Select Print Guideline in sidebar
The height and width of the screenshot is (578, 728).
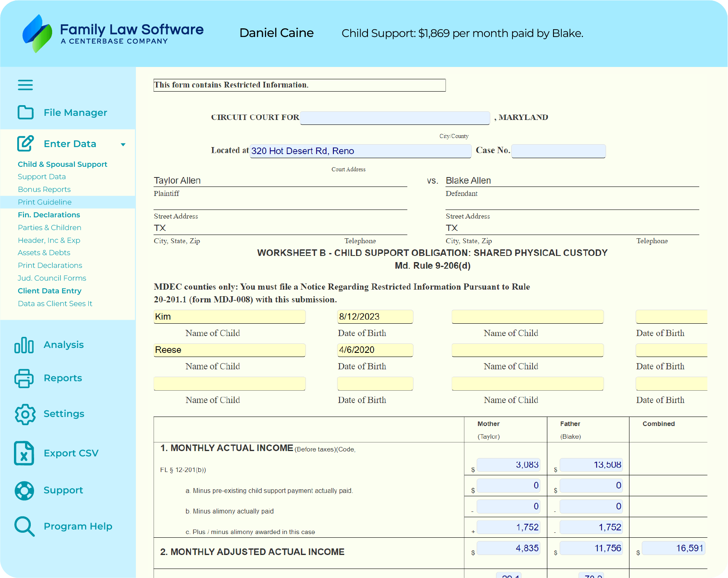pyautogui.click(x=45, y=202)
